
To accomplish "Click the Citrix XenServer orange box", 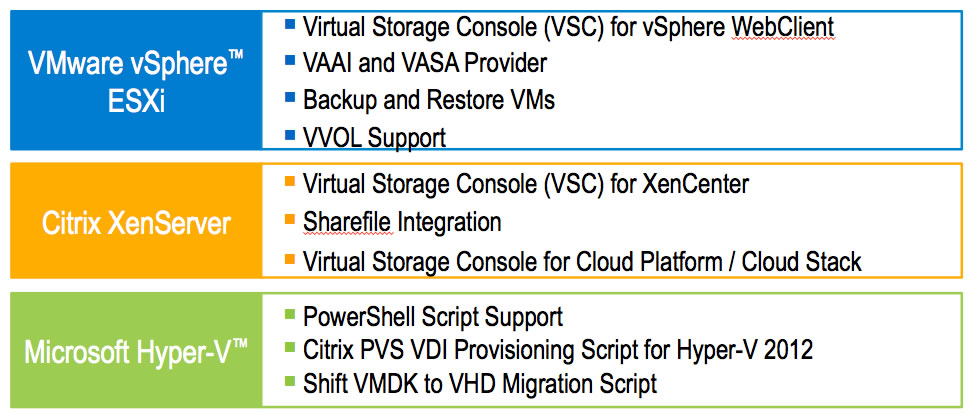I will [x=136, y=221].
